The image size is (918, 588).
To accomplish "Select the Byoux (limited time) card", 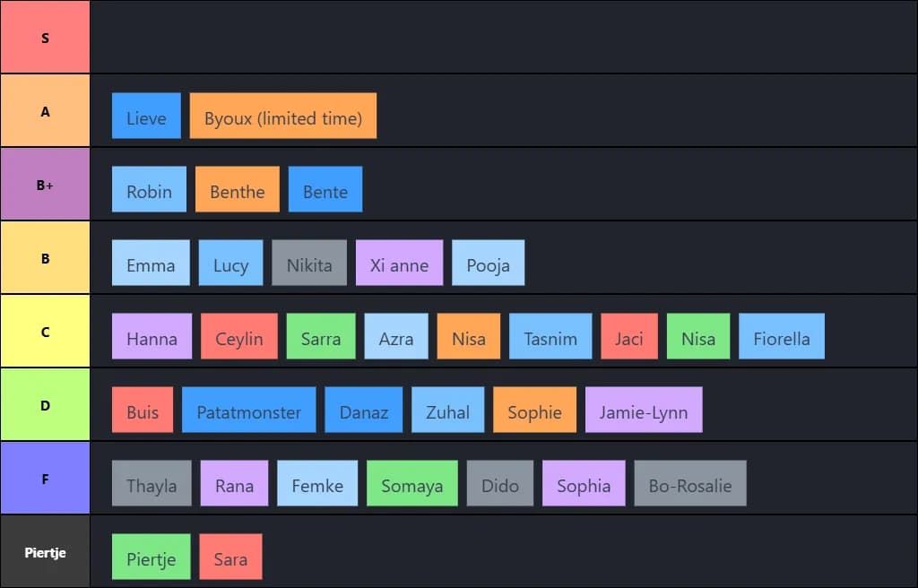I will click(282, 117).
